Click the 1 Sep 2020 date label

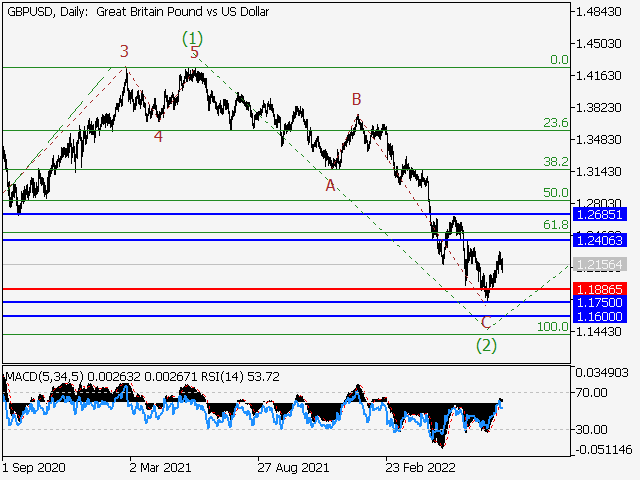click(x=33, y=467)
